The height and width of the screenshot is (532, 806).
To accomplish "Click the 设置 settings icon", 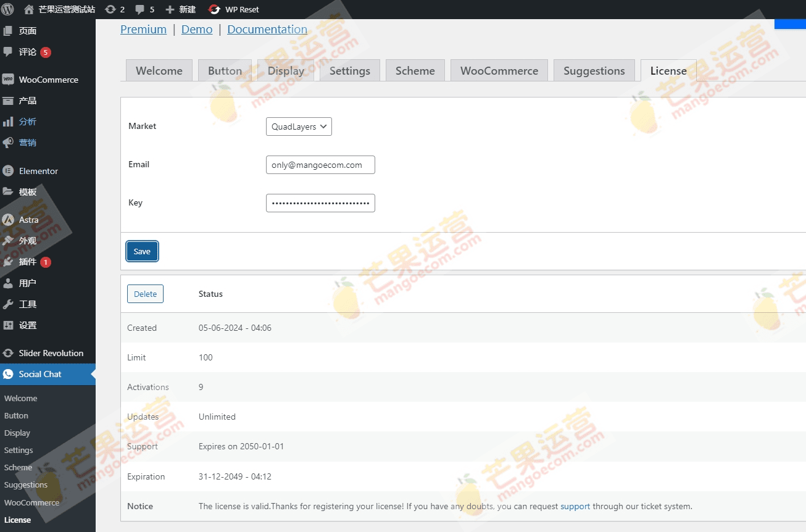I will point(8,325).
